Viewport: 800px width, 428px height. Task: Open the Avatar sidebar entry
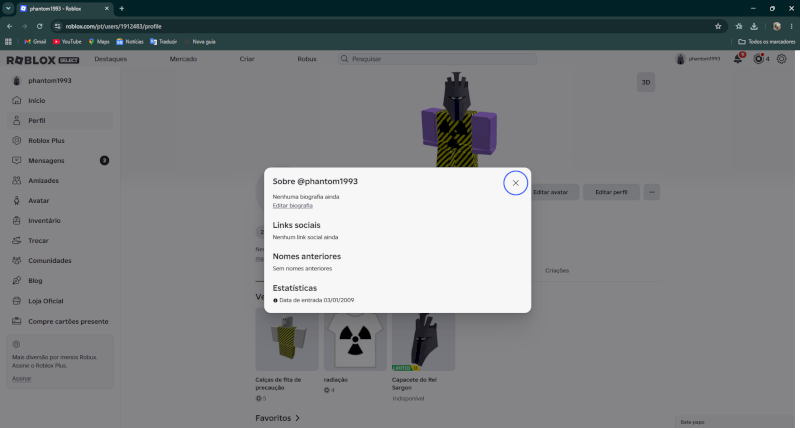60,200
